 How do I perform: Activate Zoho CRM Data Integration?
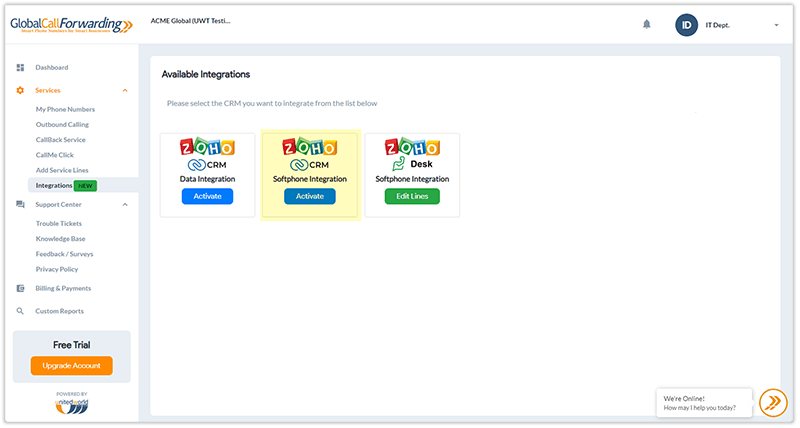click(x=207, y=196)
